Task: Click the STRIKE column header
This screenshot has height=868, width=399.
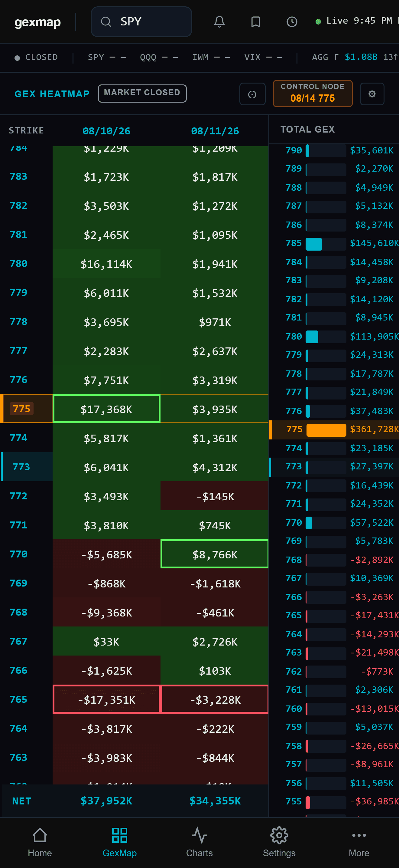Action: point(26,131)
